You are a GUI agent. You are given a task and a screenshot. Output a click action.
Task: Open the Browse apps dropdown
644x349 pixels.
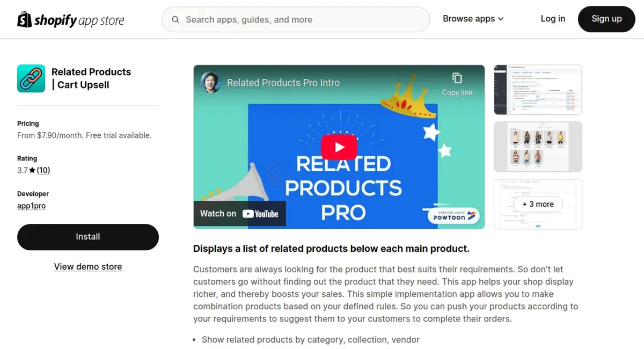point(472,19)
